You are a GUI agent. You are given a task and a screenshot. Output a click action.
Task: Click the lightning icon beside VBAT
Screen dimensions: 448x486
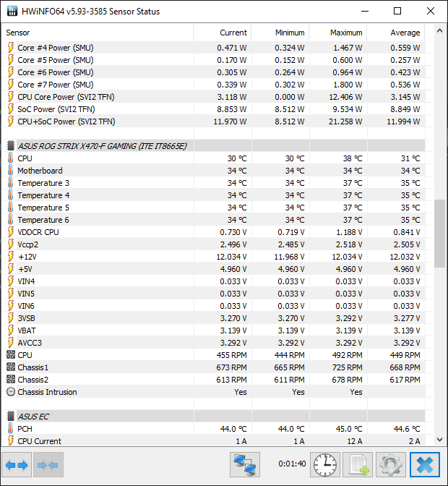point(11,331)
